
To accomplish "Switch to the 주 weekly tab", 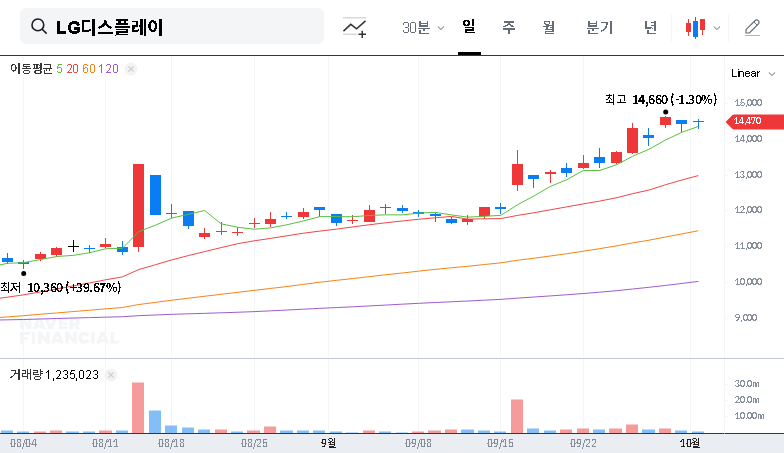I will click(x=508, y=27).
